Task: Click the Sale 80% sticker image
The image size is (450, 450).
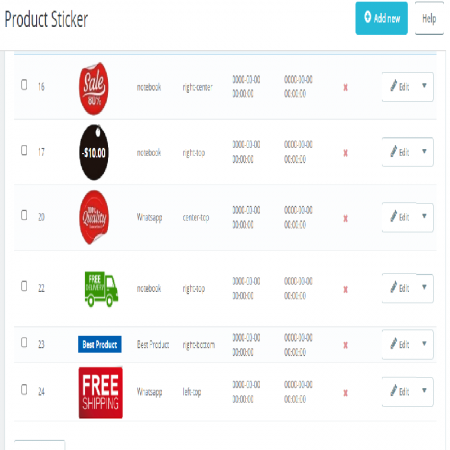Action: click(94, 88)
